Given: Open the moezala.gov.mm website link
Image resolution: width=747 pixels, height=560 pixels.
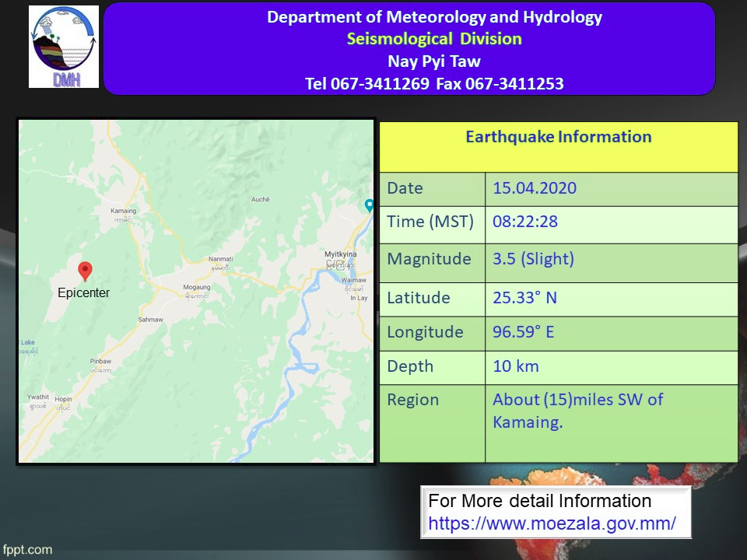Looking at the screenshot, I should [x=552, y=523].
